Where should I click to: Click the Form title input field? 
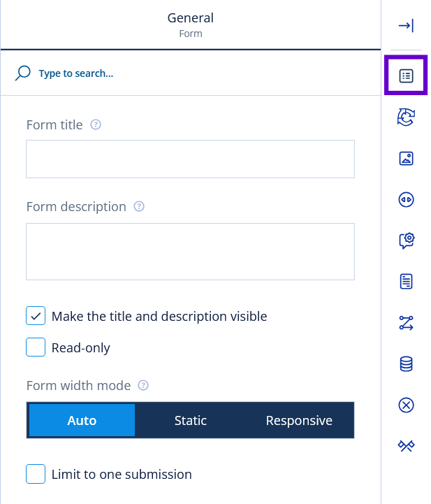pos(190,159)
